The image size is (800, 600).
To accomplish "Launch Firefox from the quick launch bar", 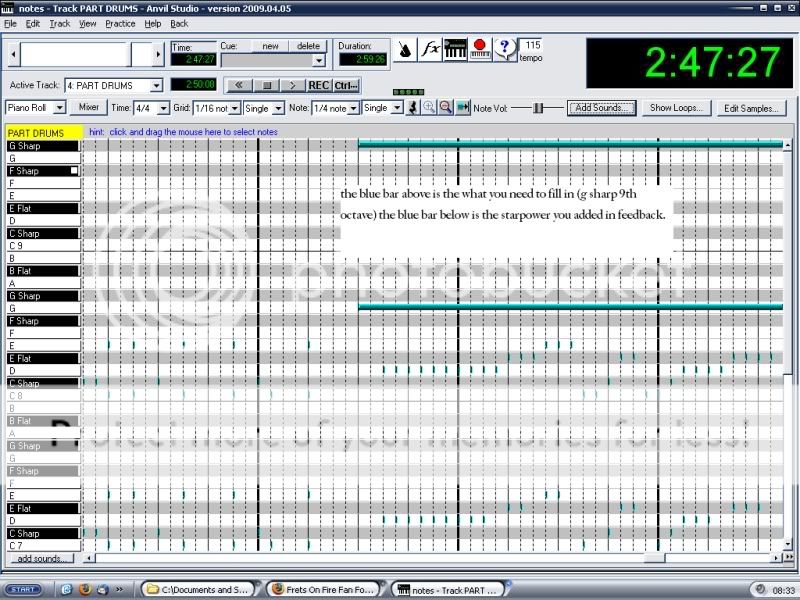I will point(85,589).
